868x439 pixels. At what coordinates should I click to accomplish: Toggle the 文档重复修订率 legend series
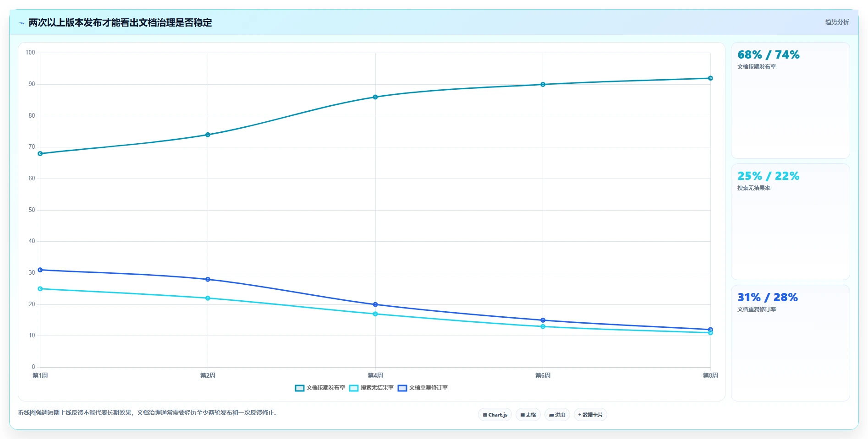(x=423, y=388)
